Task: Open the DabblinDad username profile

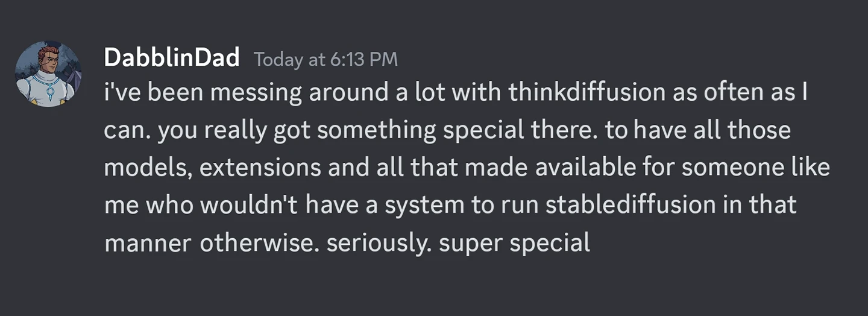Action: (172, 58)
